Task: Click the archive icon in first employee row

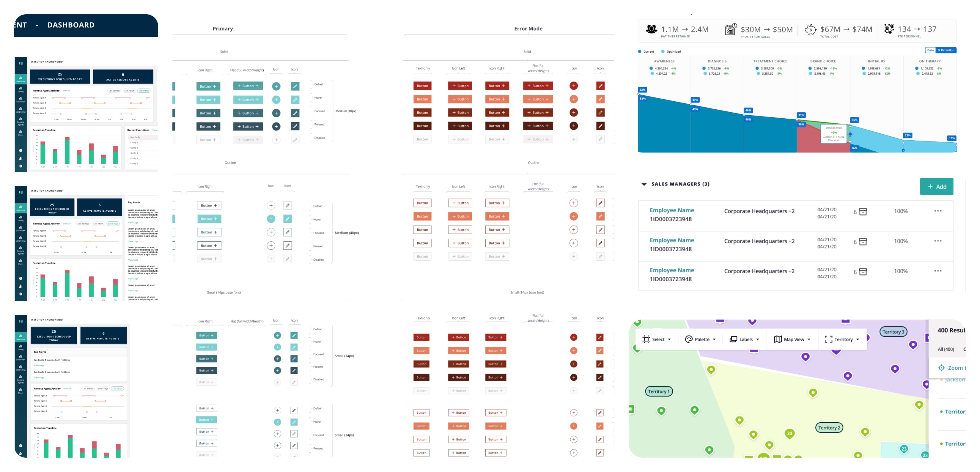Action: click(x=863, y=212)
